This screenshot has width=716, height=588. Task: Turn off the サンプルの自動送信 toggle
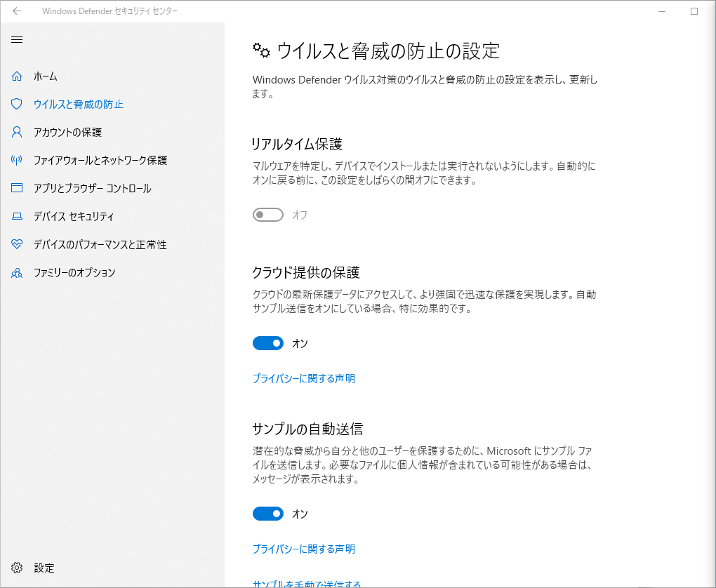click(x=268, y=514)
